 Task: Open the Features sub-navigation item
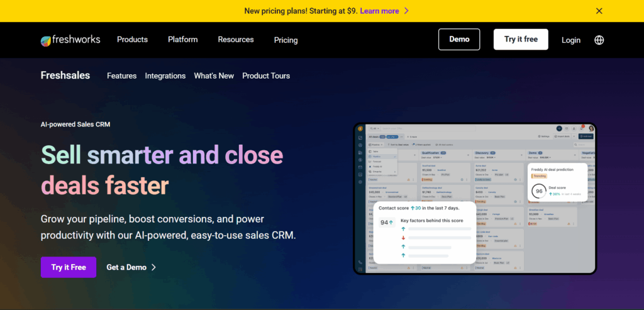click(x=121, y=76)
